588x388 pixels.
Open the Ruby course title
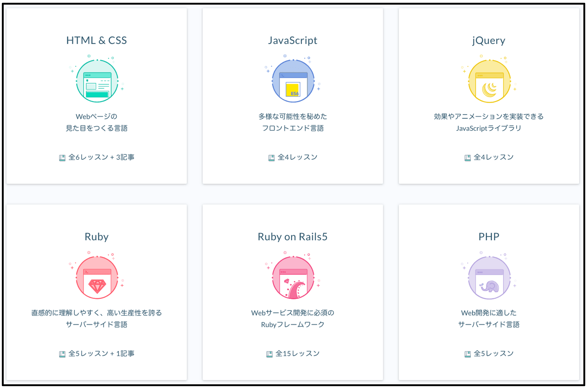pyautogui.click(x=96, y=237)
